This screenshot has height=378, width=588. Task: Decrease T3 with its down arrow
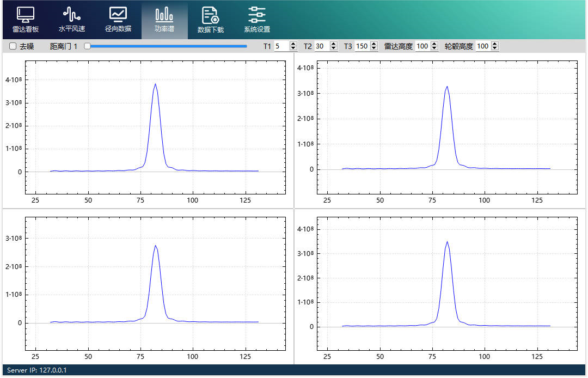click(x=374, y=48)
